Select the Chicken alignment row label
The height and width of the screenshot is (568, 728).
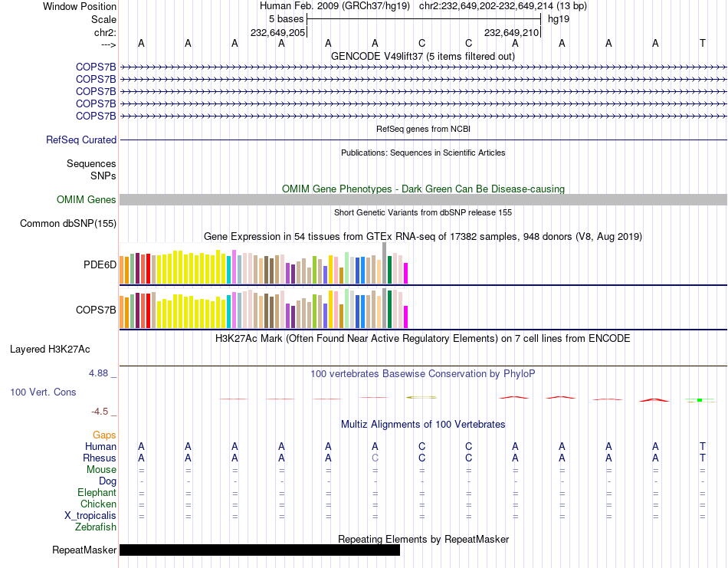click(98, 504)
